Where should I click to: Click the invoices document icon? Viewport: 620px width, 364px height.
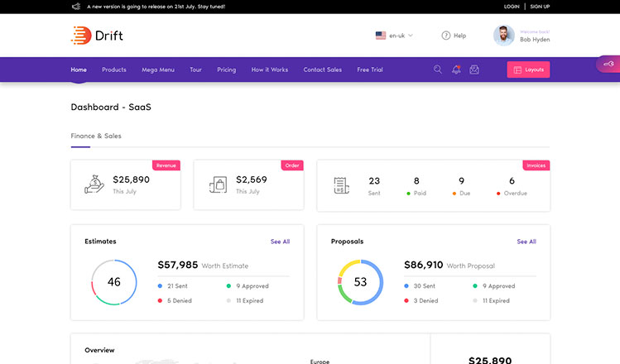point(340,185)
